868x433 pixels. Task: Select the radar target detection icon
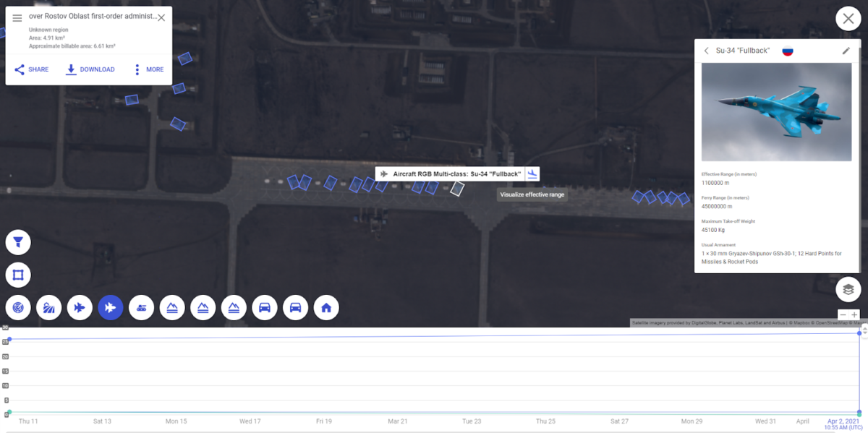pos(17,307)
